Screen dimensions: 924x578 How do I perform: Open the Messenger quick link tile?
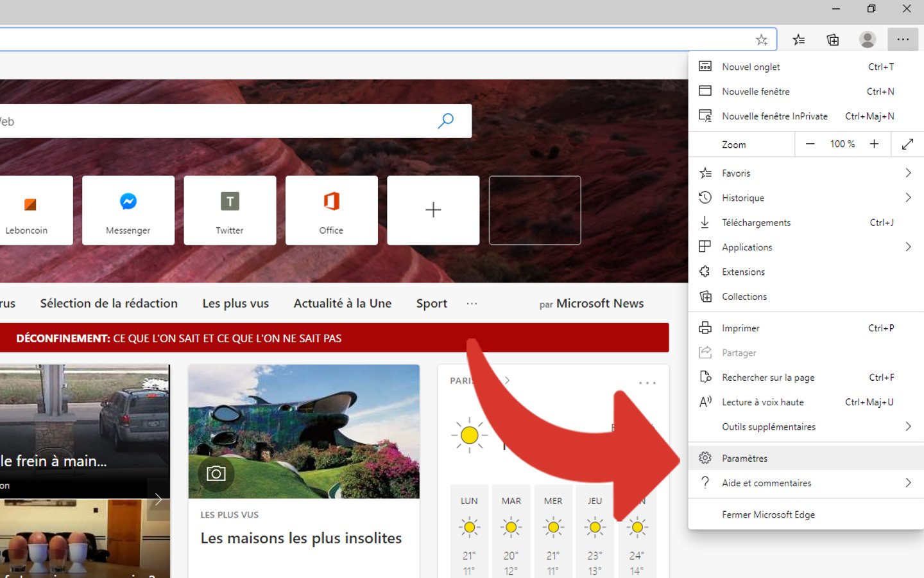[128, 210]
